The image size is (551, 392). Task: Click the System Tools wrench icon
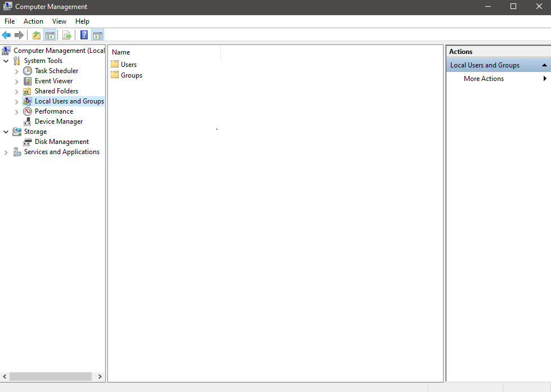click(17, 61)
